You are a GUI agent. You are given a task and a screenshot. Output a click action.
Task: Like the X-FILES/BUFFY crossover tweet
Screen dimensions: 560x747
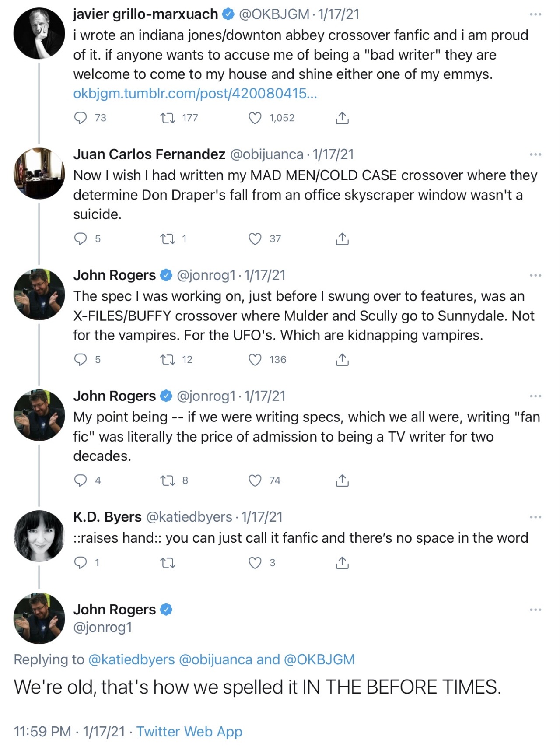coord(255,360)
